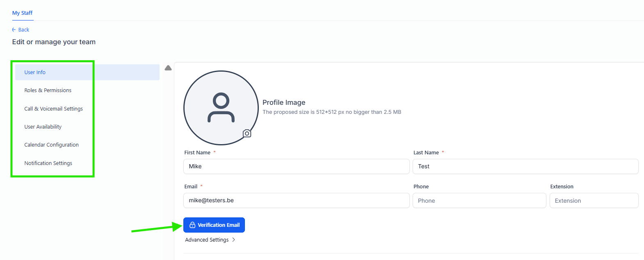
Task: Open the My Staff tab
Action: [22, 13]
